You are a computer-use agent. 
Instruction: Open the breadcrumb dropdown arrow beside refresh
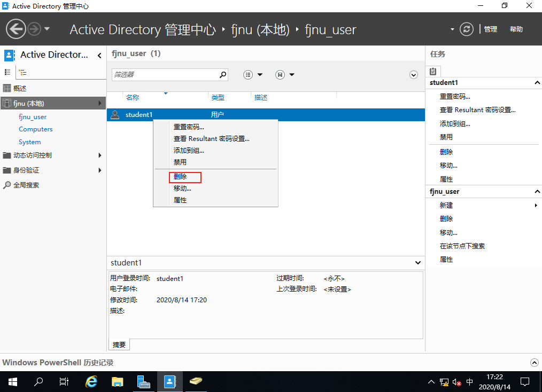(x=452, y=29)
